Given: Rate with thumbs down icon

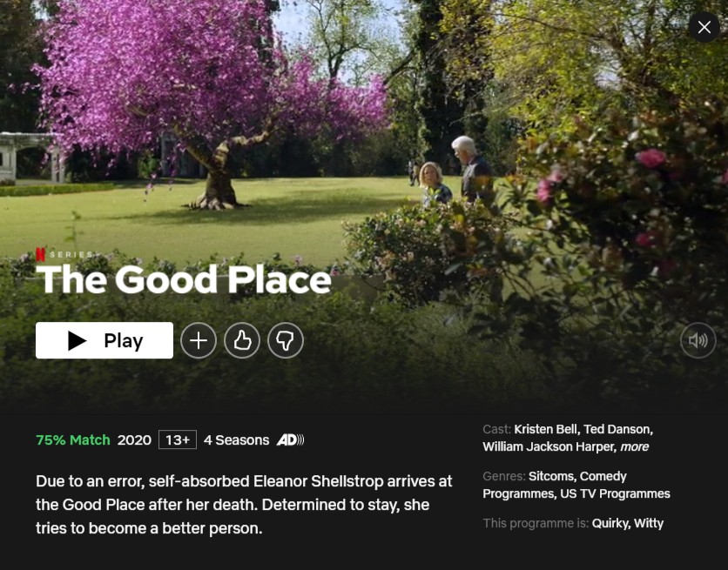Looking at the screenshot, I should [286, 340].
